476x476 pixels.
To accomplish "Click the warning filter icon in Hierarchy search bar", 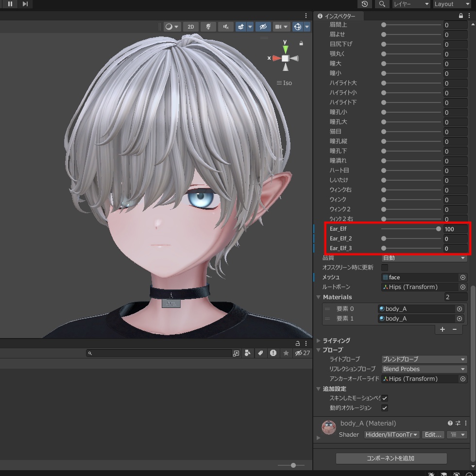I will pyautogui.click(x=272, y=353).
